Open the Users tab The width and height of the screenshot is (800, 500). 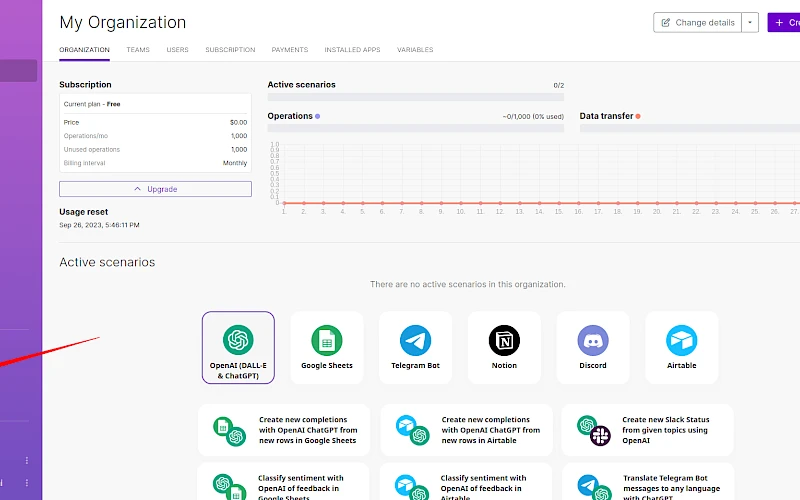click(x=178, y=49)
